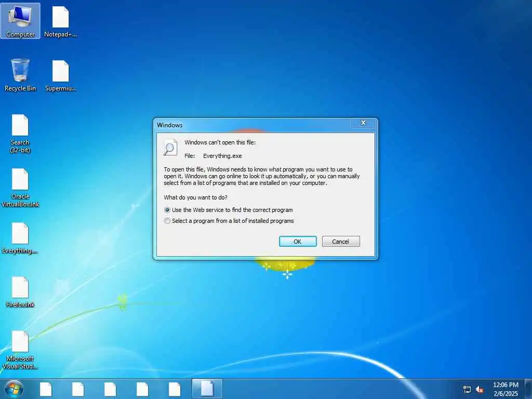This screenshot has width=532, height=399.
Task: Select the Microsoft Visual Studio desktop shortcut
Action: point(20,350)
